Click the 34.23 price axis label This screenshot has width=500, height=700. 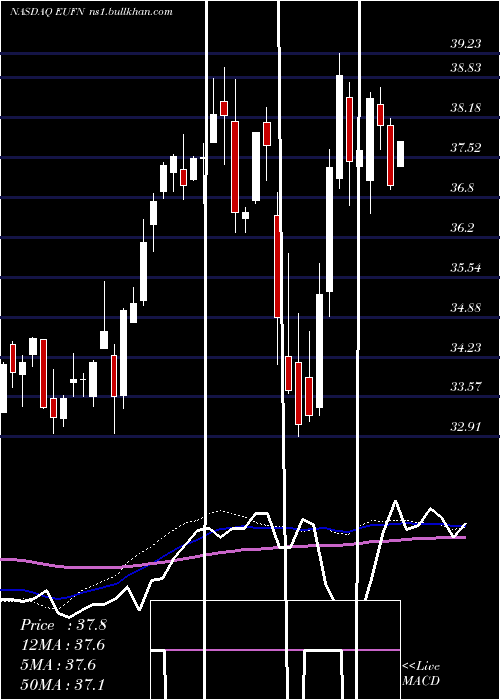tap(466, 347)
